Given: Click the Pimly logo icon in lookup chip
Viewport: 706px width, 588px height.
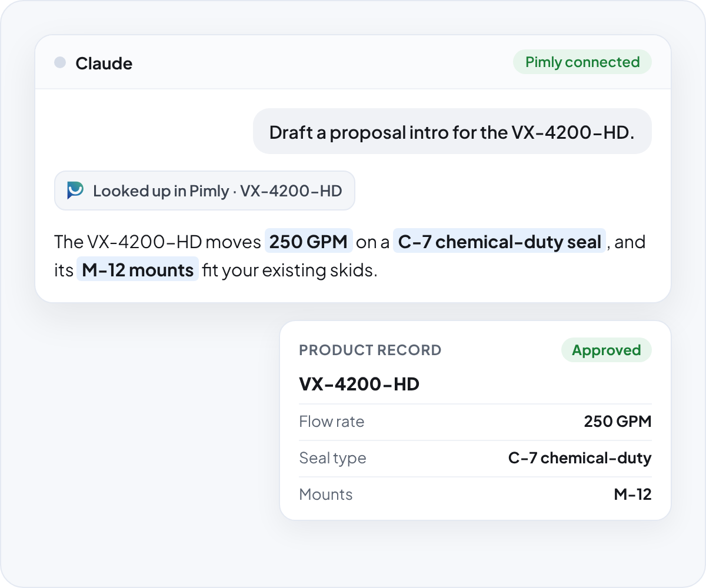Looking at the screenshot, I should tap(75, 191).
